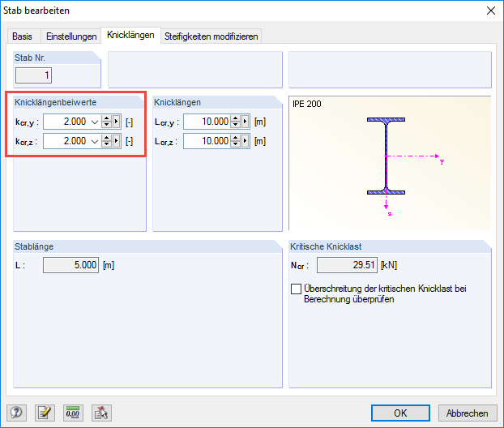Image resolution: width=504 pixels, height=428 pixels.
Task: Click the Stablänge group heading
Action: [x=34, y=246]
